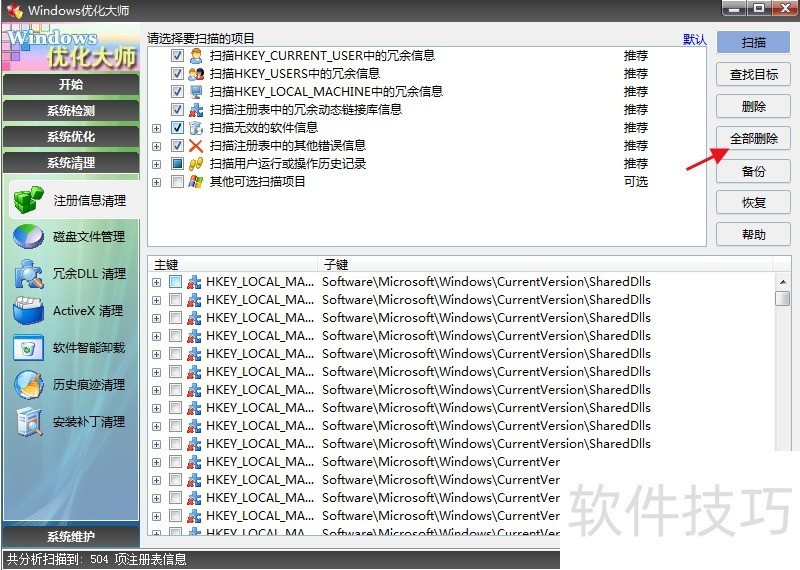The width and height of the screenshot is (800, 570).
Task: Select the 冗余DLL 清理 magnifier icon
Action: point(29,274)
